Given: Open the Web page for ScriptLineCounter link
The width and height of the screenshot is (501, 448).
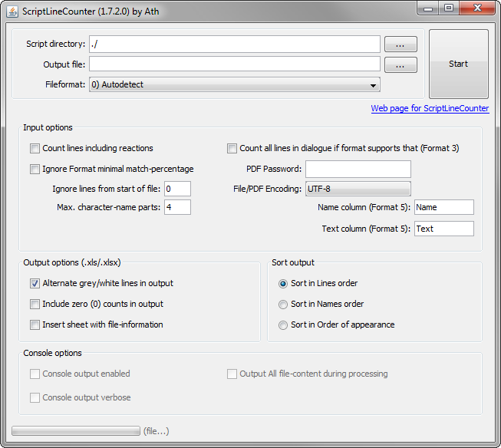Looking at the screenshot, I should (x=430, y=108).
